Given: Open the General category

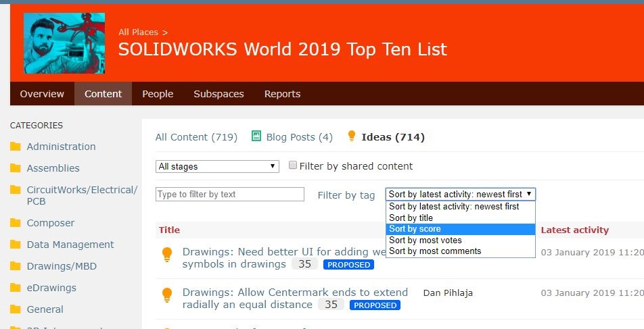Looking at the screenshot, I should (45, 309).
